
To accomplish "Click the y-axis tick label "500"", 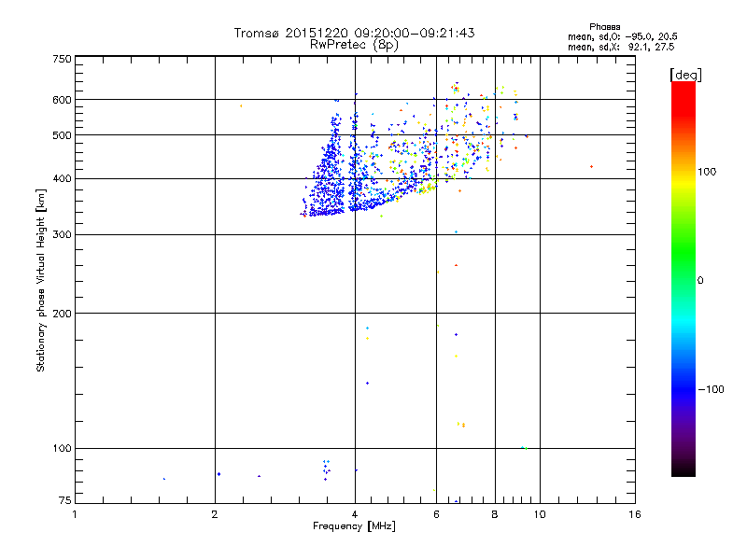I will click(62, 135).
